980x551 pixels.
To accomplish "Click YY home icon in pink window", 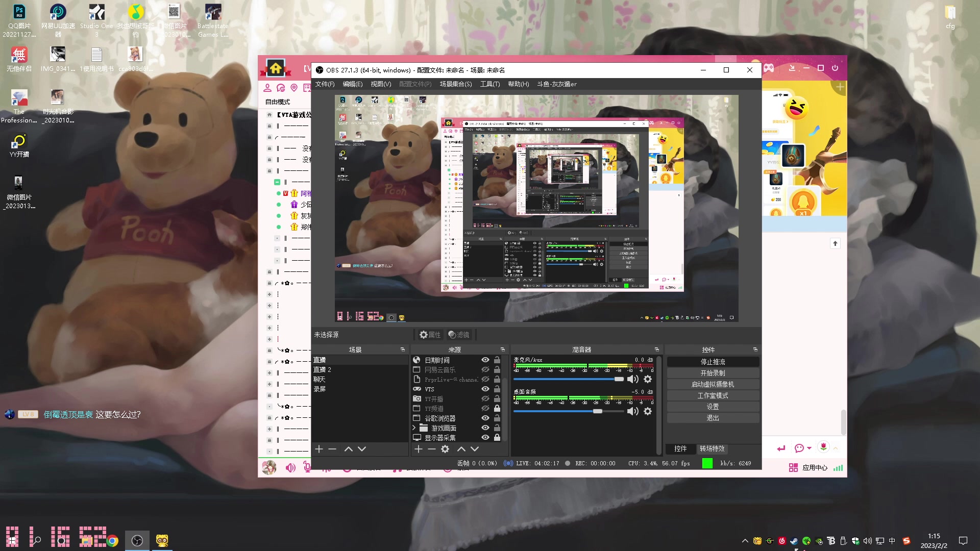I will (276, 68).
